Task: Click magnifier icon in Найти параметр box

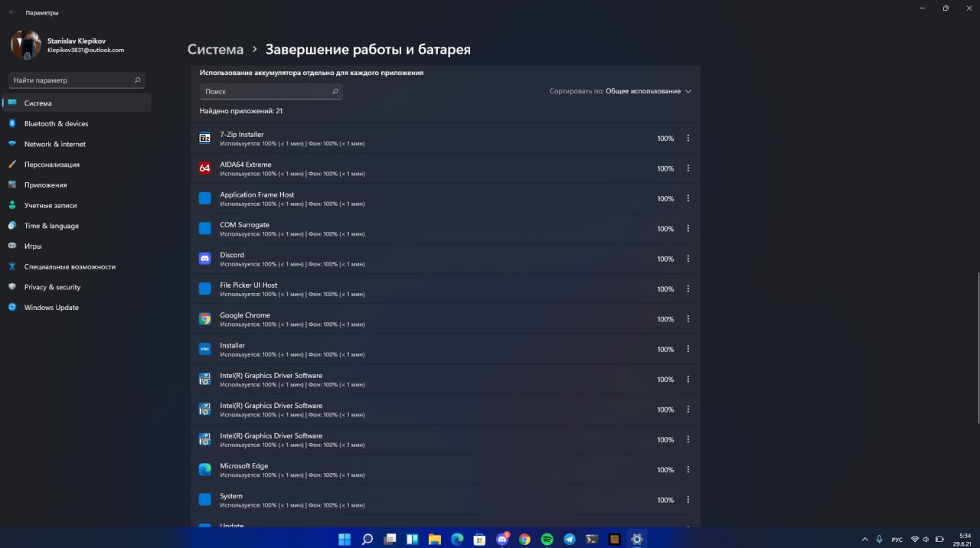Action: pos(137,80)
